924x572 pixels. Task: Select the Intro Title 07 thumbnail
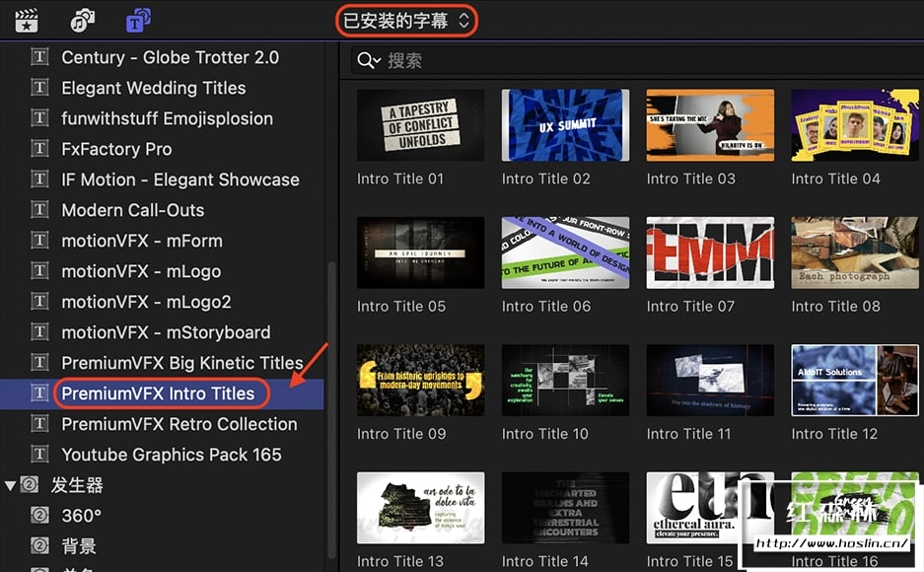[x=710, y=252]
